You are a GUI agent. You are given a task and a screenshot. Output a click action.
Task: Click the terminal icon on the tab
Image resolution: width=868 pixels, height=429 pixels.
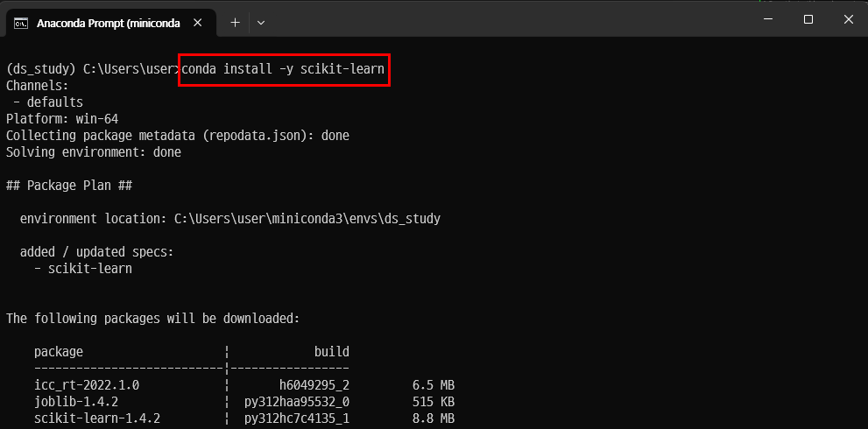(21, 24)
